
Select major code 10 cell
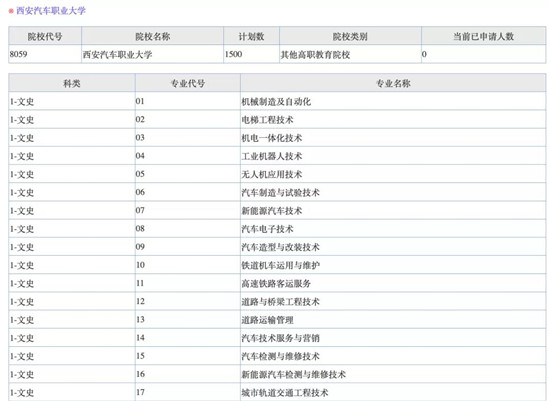188,265
